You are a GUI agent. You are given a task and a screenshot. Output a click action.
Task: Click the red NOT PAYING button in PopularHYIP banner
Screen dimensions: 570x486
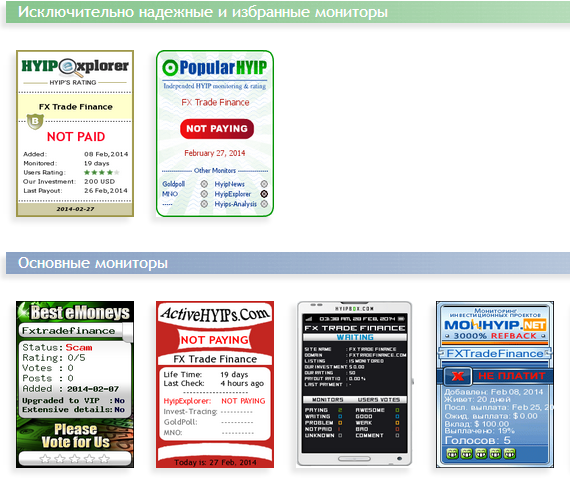click(217, 129)
